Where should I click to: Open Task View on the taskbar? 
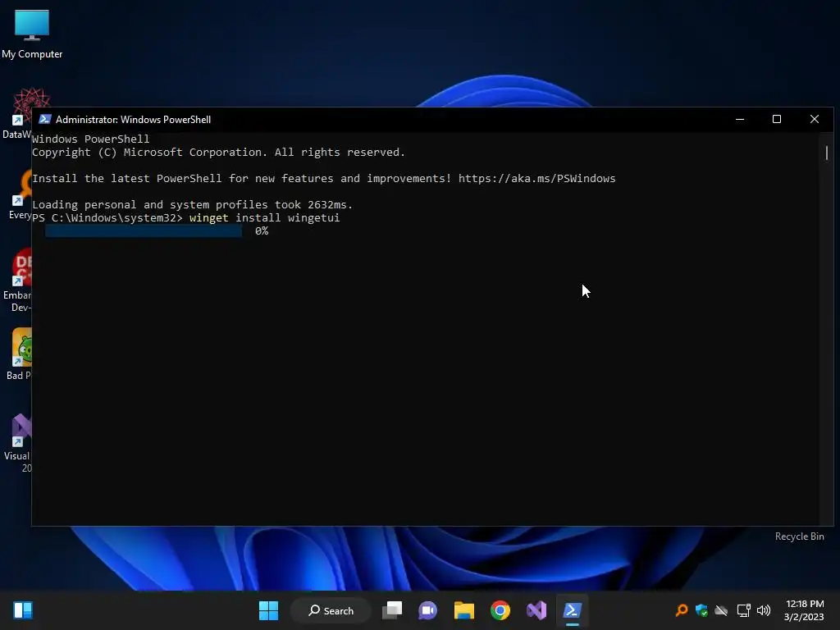(392, 610)
